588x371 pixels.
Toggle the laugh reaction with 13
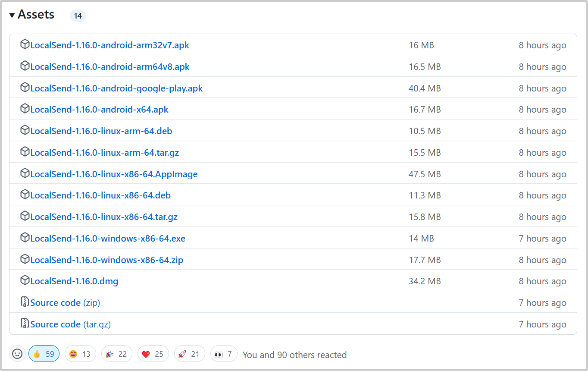80,354
